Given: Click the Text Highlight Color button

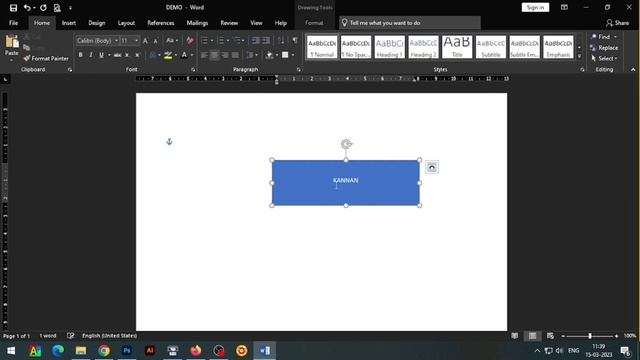Looking at the screenshot, I should (x=168, y=55).
